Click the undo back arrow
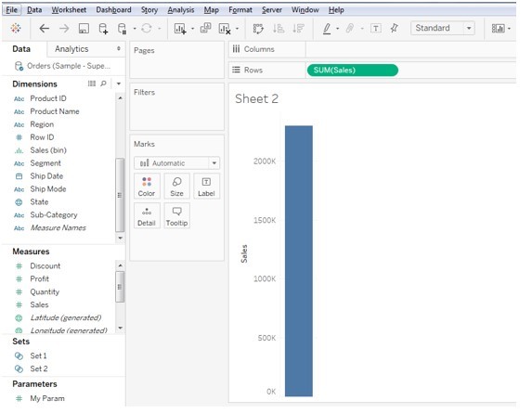This screenshot has width=532, height=413. [x=45, y=29]
